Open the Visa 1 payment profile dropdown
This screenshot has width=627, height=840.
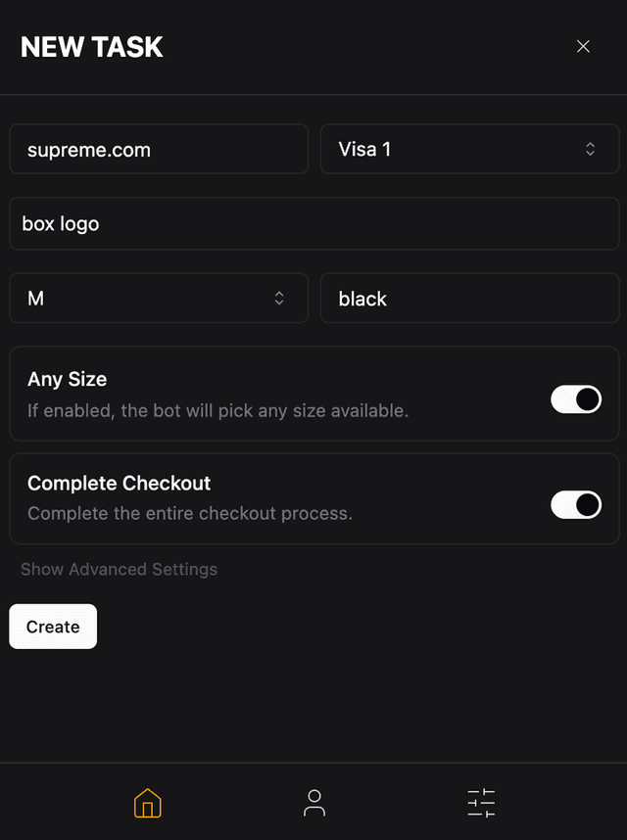470,149
